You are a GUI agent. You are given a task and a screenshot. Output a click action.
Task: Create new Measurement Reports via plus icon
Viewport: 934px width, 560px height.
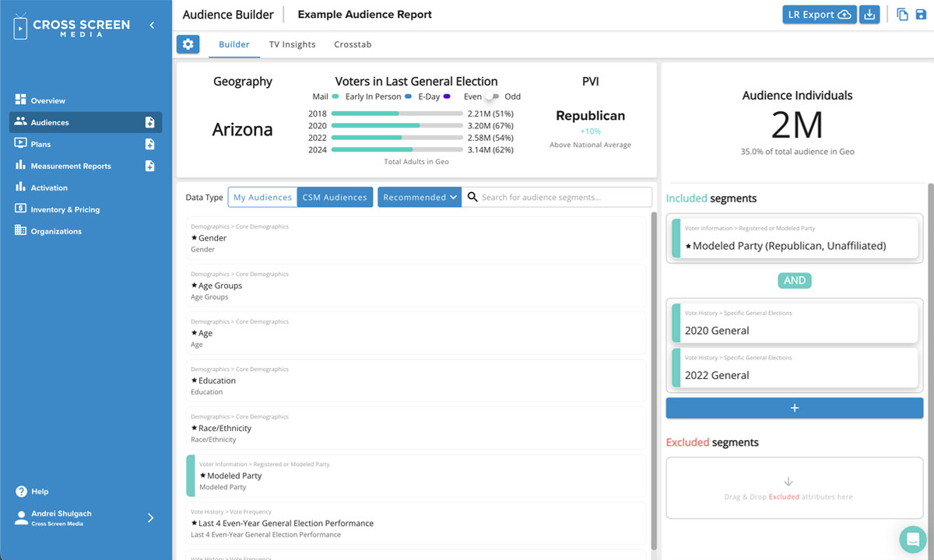(150, 166)
